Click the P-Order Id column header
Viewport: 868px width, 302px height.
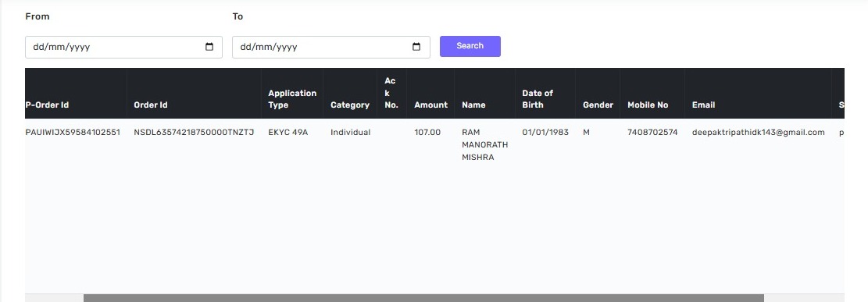pyautogui.click(x=47, y=105)
